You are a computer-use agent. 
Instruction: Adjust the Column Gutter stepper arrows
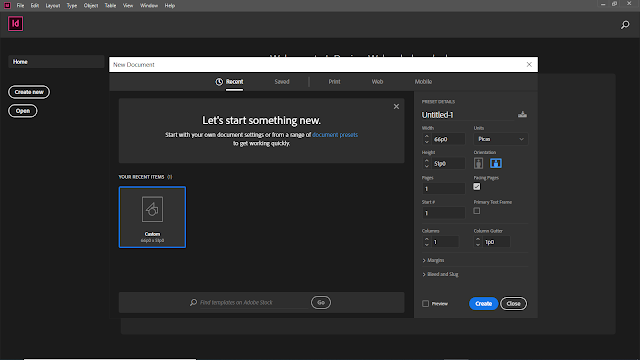478,242
